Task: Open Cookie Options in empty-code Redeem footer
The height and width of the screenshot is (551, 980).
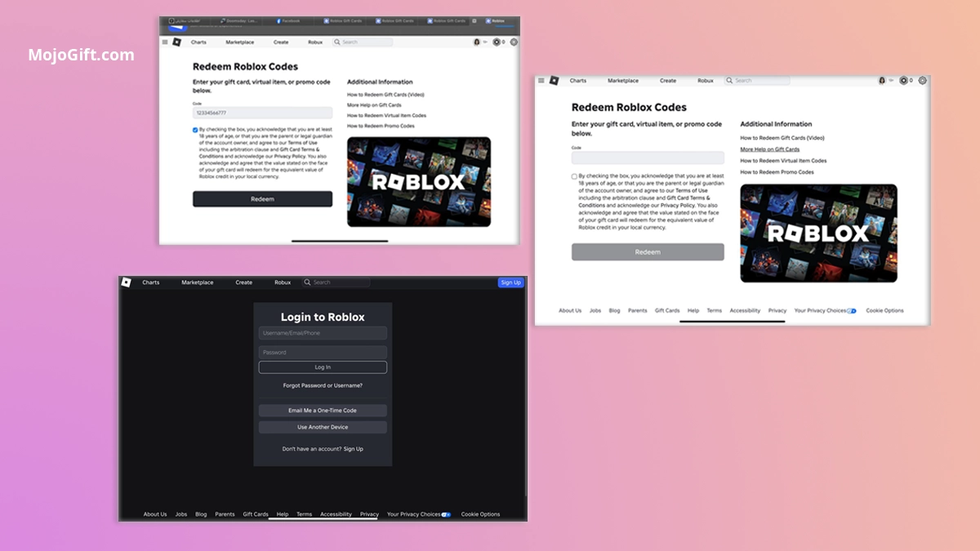Action: point(885,311)
